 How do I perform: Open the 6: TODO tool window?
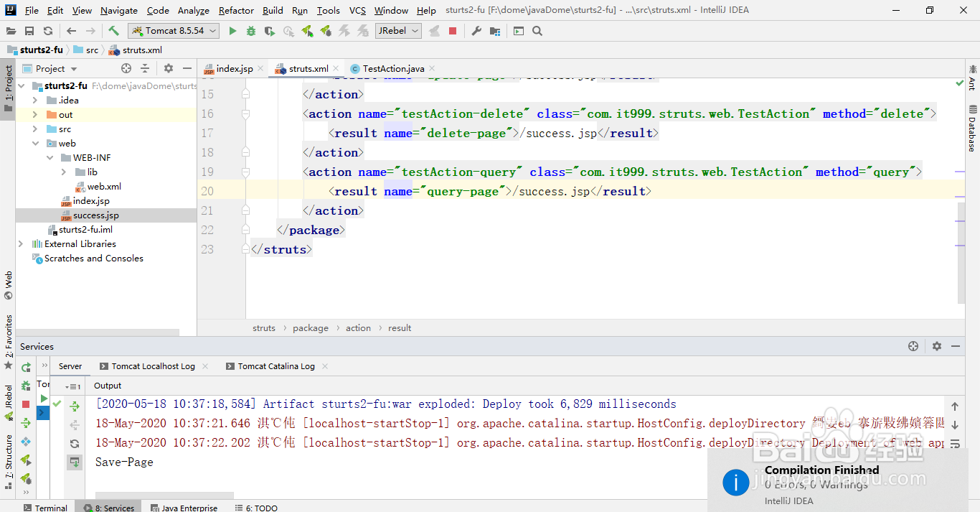[256, 508]
